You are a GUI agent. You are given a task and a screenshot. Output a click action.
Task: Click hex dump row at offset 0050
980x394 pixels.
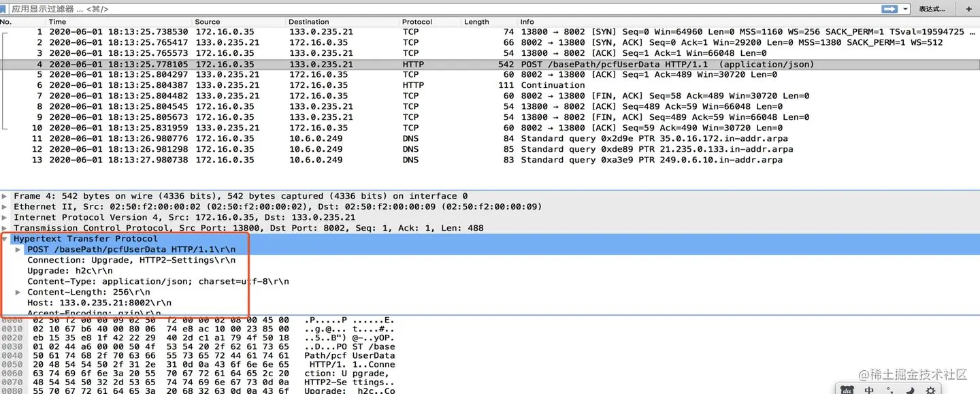[197, 364]
